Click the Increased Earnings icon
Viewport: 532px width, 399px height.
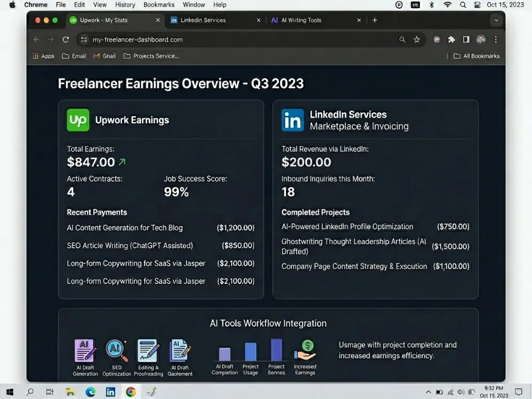[305, 350]
